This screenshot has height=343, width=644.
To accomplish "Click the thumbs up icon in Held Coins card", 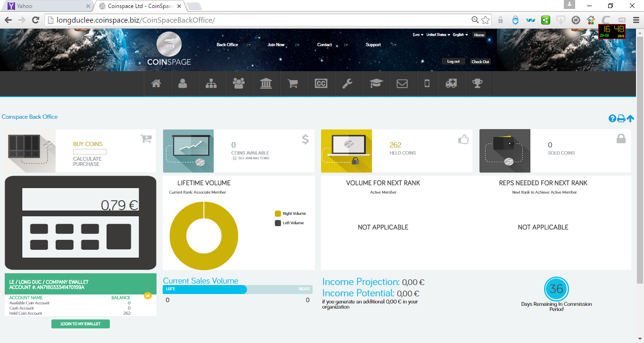I will pyautogui.click(x=463, y=139).
